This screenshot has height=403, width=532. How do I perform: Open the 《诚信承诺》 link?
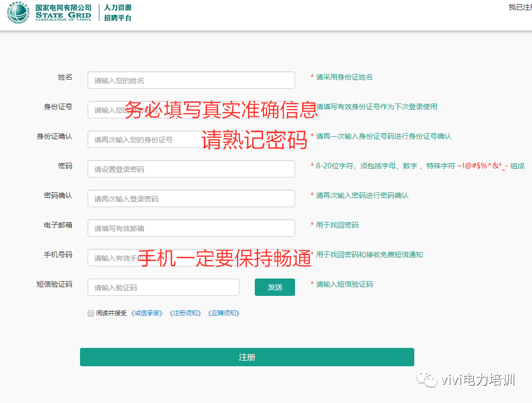click(x=147, y=313)
